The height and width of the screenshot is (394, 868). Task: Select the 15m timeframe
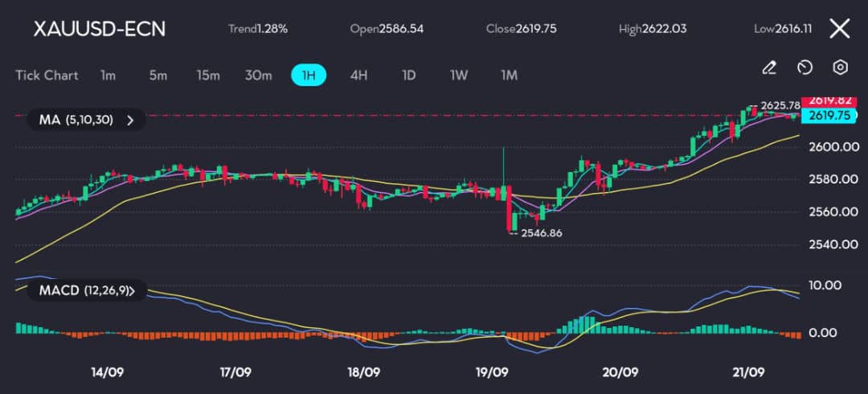(207, 76)
